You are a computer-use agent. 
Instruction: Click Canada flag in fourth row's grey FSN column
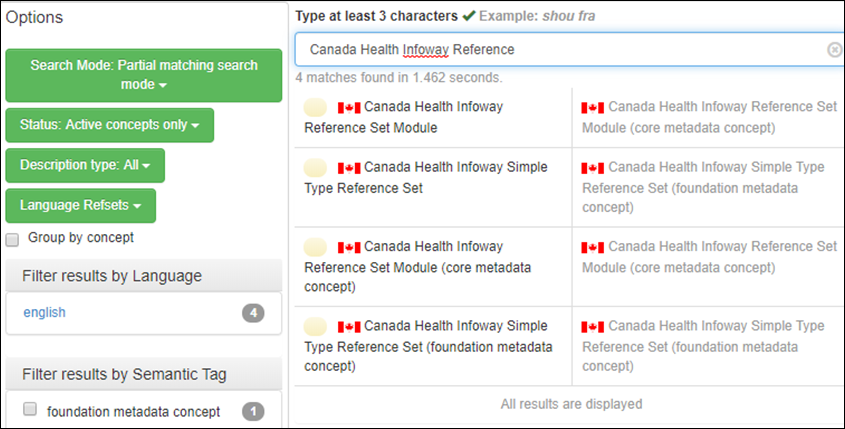point(593,327)
